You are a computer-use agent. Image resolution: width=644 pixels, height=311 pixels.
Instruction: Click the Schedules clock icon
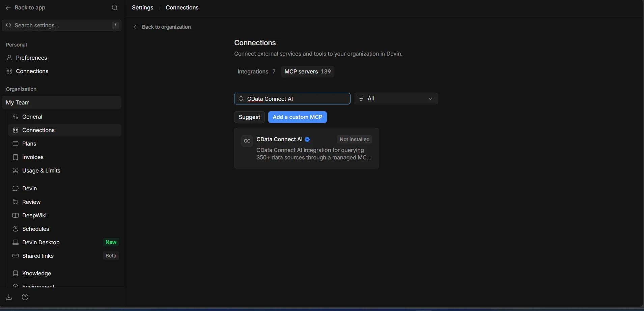tap(16, 229)
